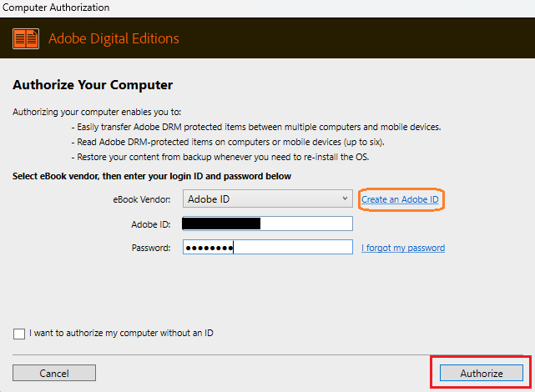
Task: Click the Authorize button
Action: click(x=482, y=373)
